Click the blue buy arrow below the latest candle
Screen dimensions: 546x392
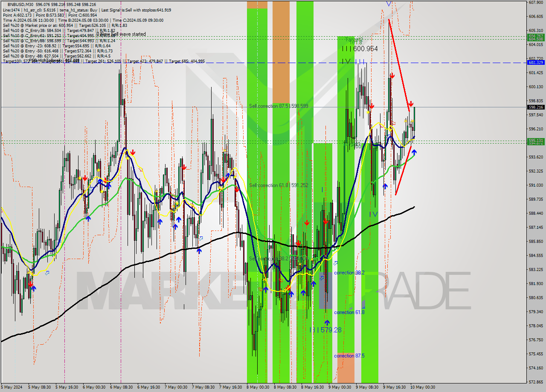pyautogui.click(x=414, y=152)
